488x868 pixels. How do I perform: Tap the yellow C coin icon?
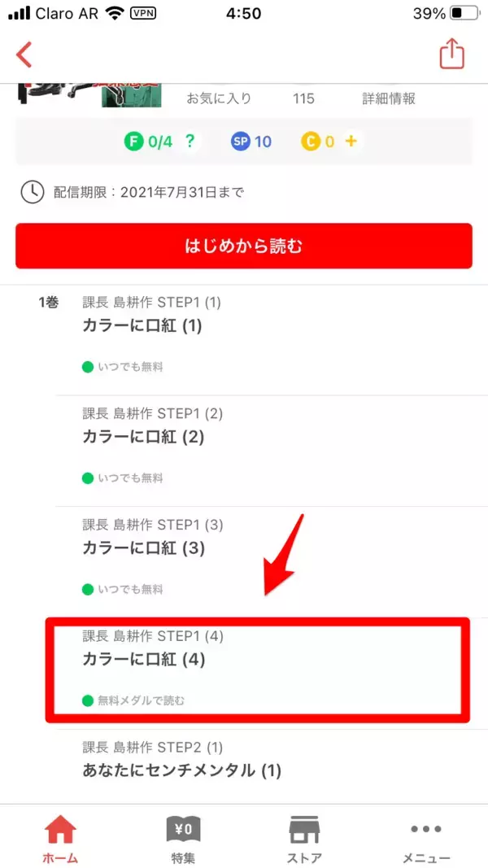click(311, 142)
